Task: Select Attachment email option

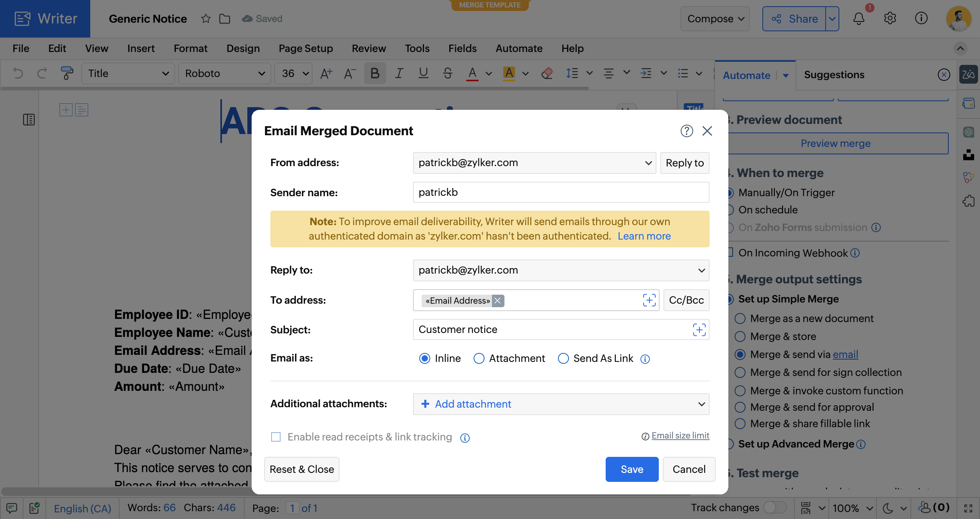Action: coord(479,358)
